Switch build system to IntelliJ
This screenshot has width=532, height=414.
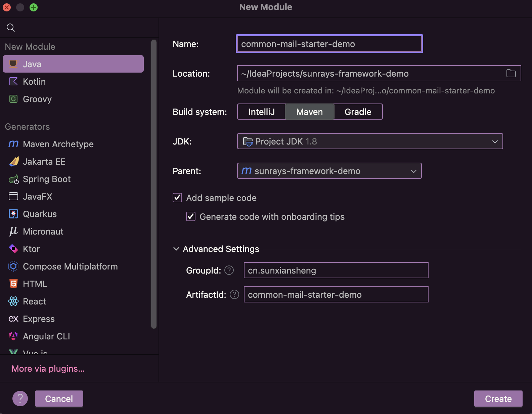(261, 112)
